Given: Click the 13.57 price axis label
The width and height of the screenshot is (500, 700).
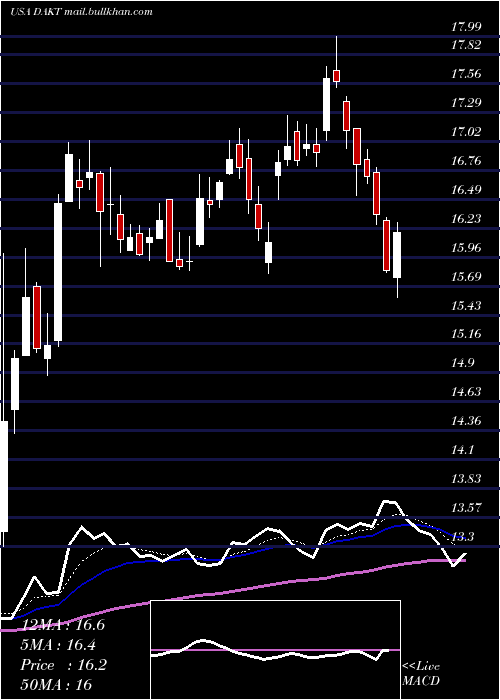Looking at the screenshot, I should coord(466,508).
